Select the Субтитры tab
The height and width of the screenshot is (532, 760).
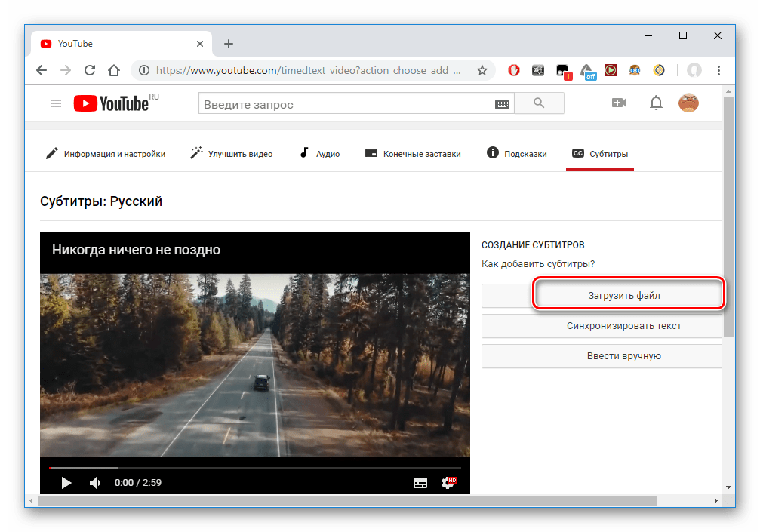coord(600,154)
